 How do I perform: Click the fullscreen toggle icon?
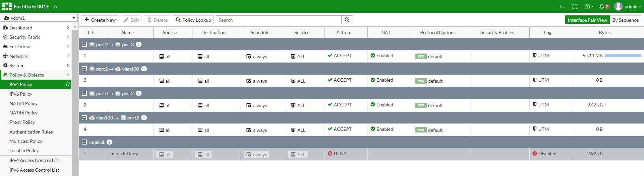(575, 7)
